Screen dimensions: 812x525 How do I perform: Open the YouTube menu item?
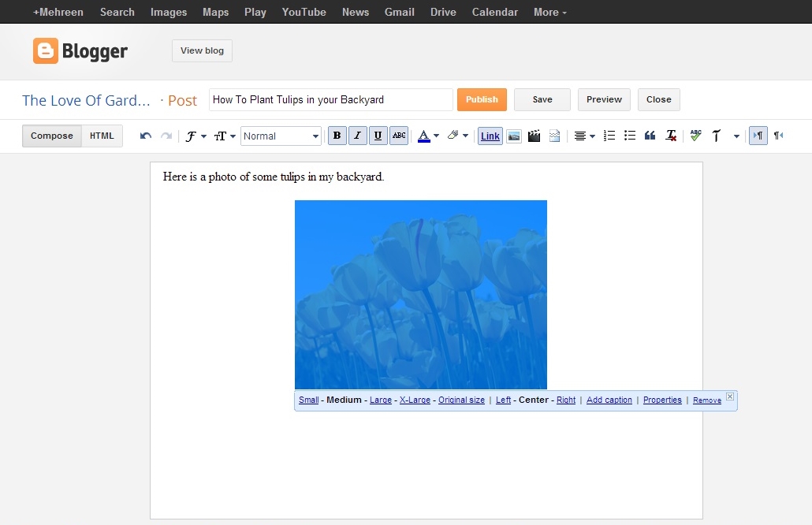(304, 12)
